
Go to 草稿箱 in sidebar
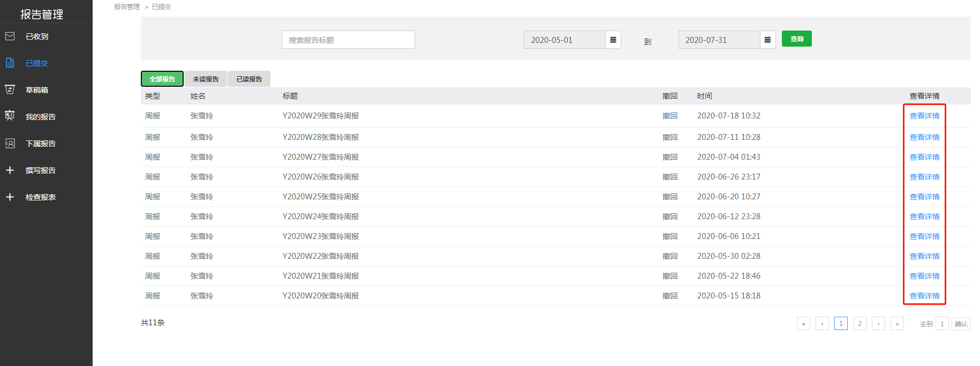pos(37,90)
